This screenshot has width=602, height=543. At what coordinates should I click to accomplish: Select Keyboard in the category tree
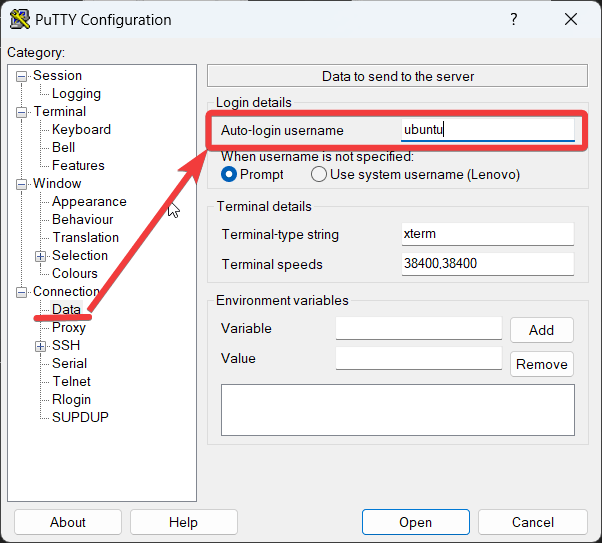(81, 129)
